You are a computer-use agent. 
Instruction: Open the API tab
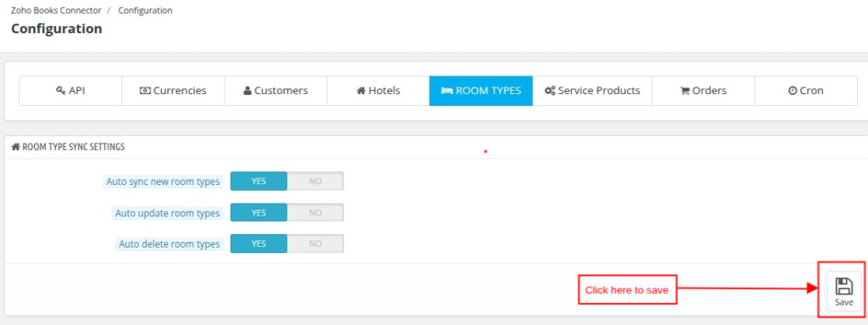[71, 91]
